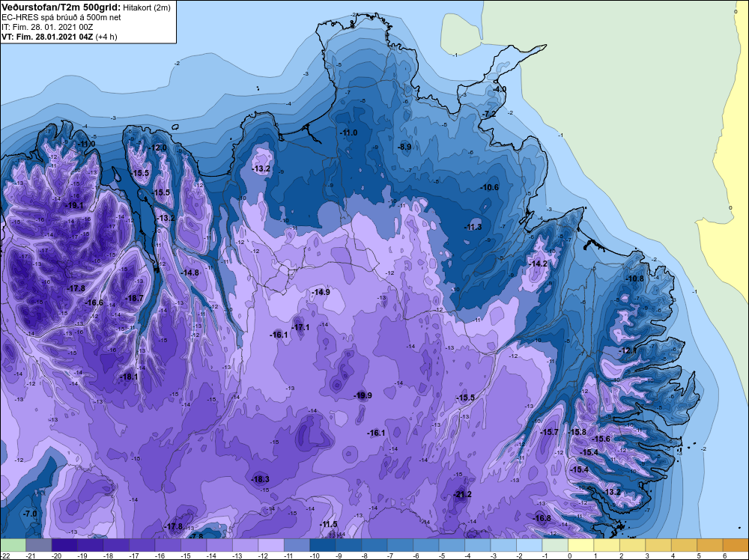Screen dimensions: 749x560
Task: Click the -4.0 temperature label
Action: 500,89
